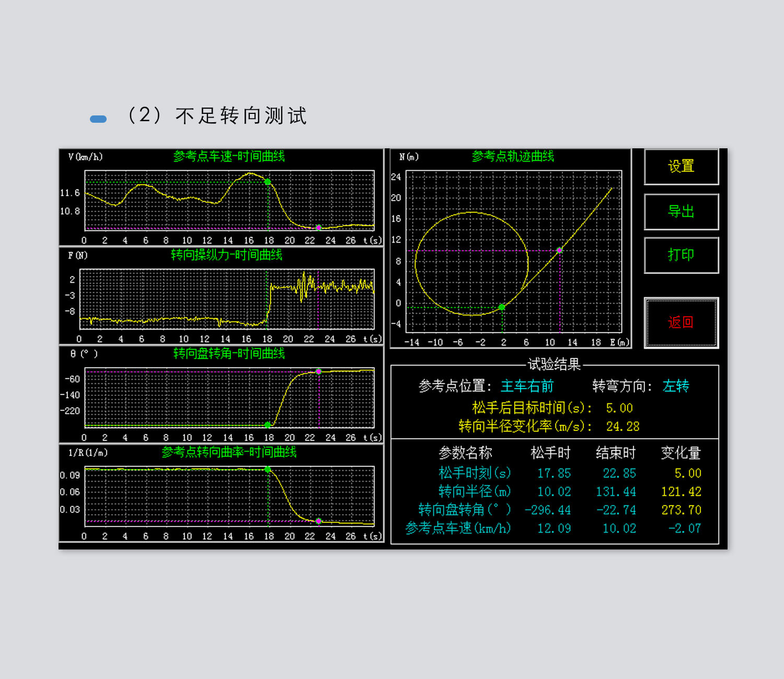Click magenta point on trajectory path
This screenshot has height=679, width=784.
point(559,251)
